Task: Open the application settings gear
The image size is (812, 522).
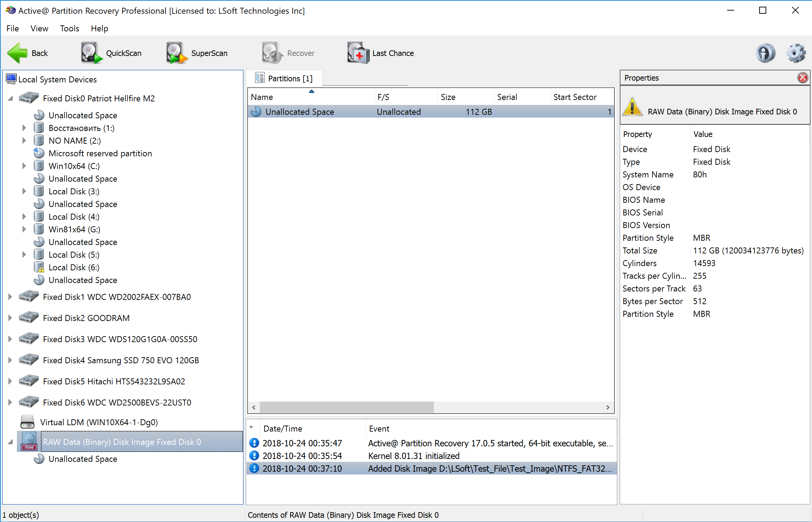Action: [x=796, y=53]
